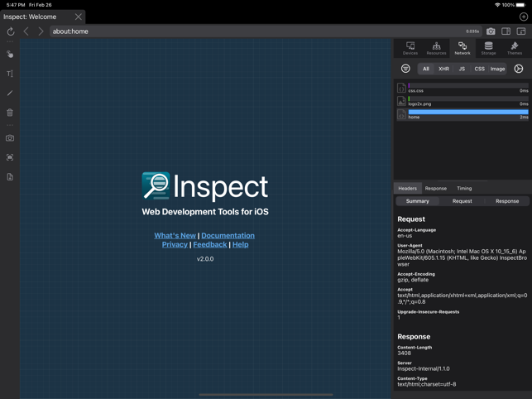532x399 pixels.
Task: Filter network requests by JS
Action: click(x=462, y=69)
